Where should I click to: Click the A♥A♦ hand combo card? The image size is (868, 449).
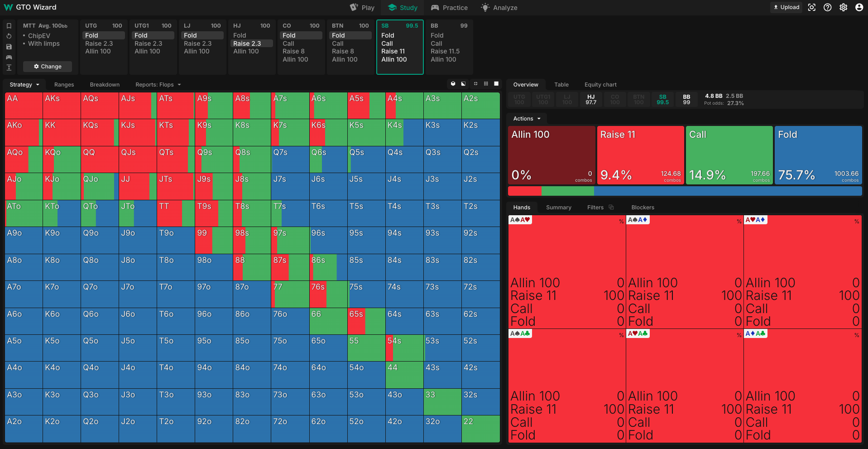[x=803, y=272]
